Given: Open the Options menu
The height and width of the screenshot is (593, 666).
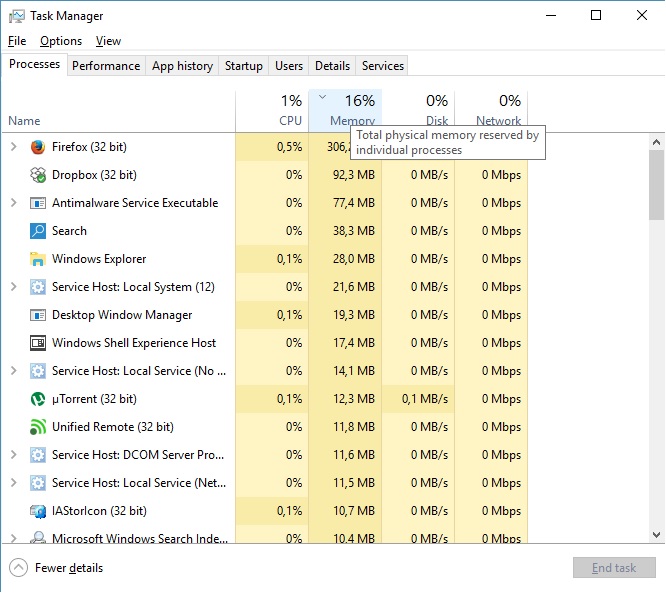Looking at the screenshot, I should coord(61,41).
